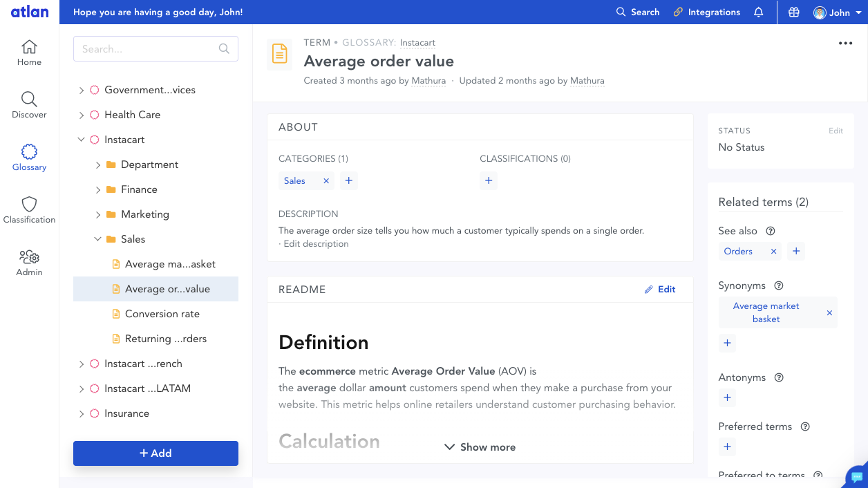The image size is (868, 488).
Task: Click the Edit description link
Action: click(x=316, y=244)
